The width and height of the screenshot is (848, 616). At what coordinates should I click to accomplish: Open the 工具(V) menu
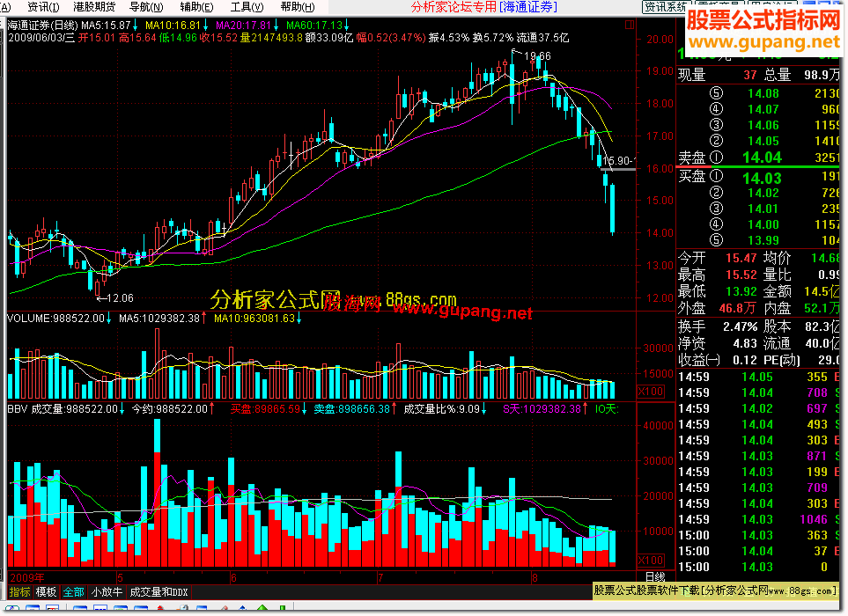coord(247,7)
